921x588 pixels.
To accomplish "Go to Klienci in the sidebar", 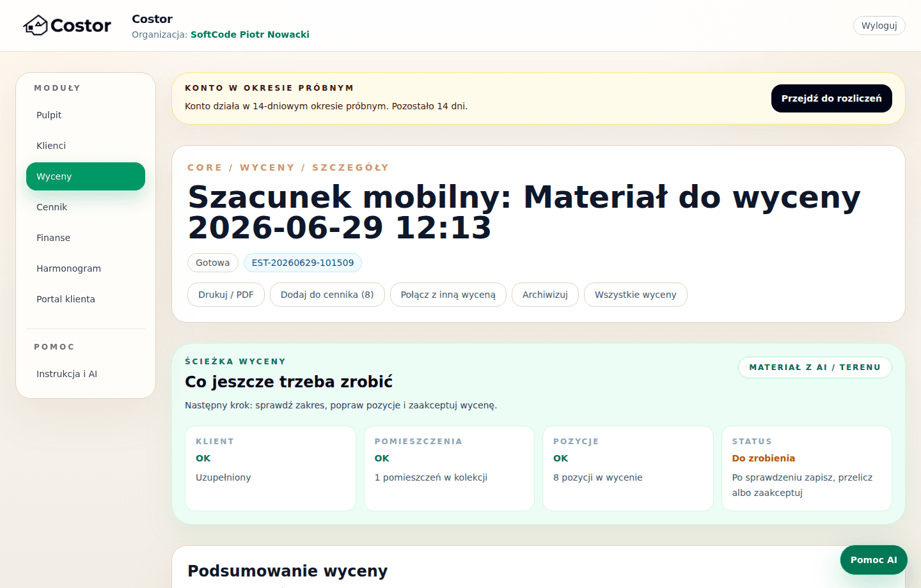I will click(x=86, y=146).
